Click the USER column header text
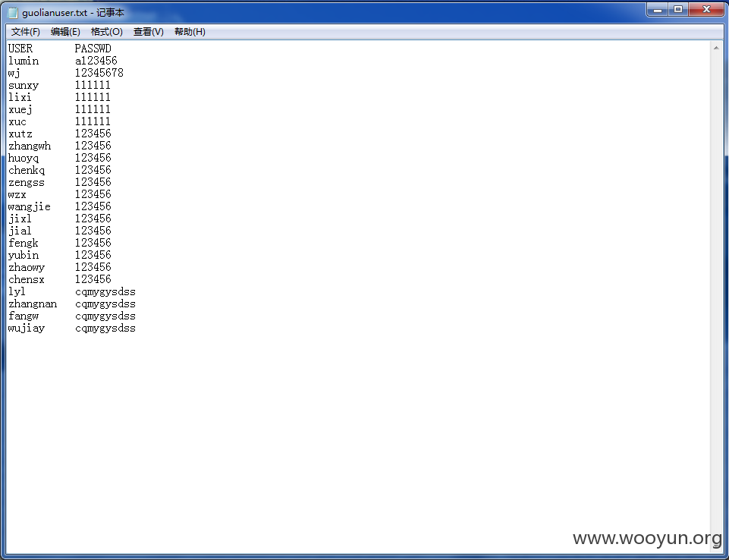The height and width of the screenshot is (560, 729). 20,49
